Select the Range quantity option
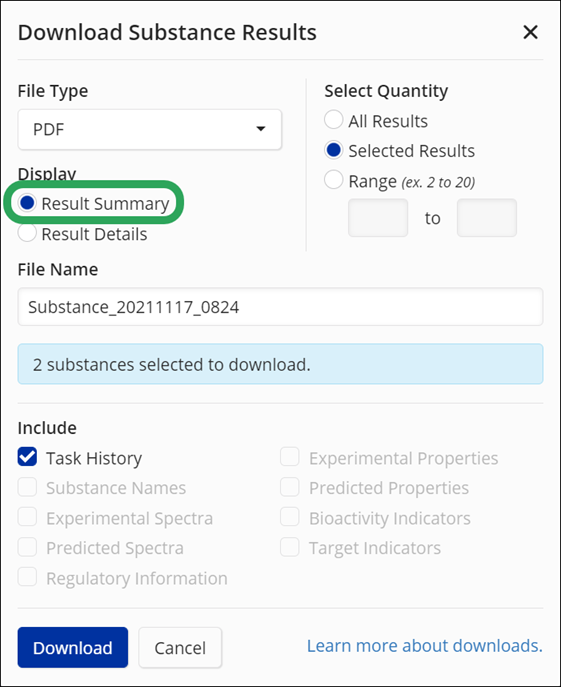This screenshot has width=561, height=687. tap(334, 180)
